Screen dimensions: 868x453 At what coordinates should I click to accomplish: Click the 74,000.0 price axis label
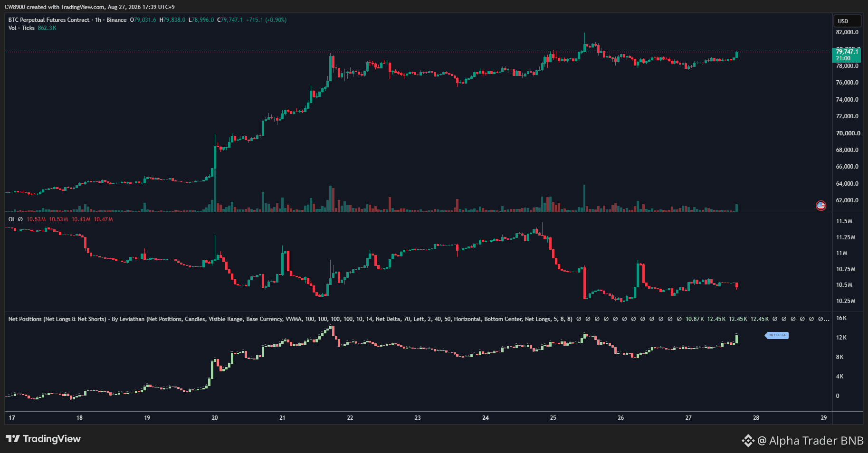(847, 100)
